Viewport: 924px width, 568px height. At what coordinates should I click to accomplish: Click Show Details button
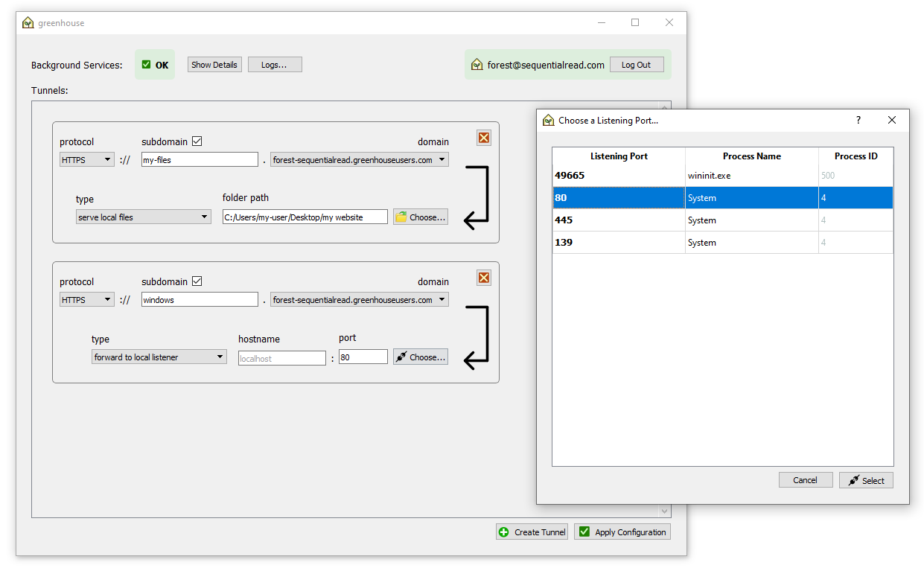pos(214,65)
